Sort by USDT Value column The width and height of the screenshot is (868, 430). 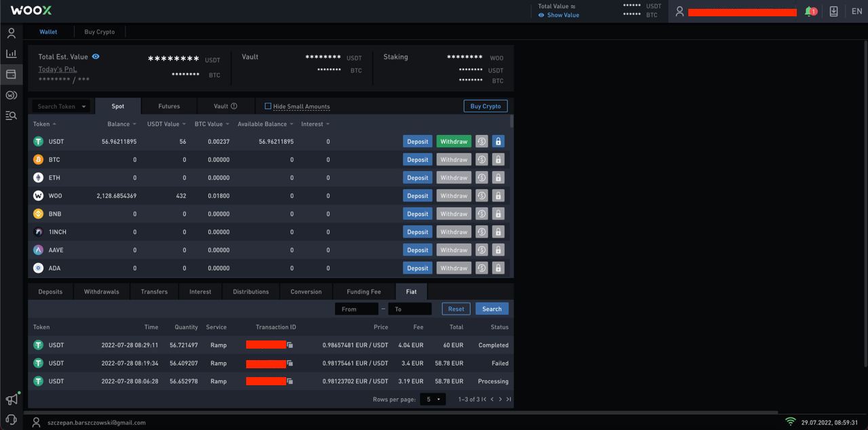click(x=166, y=124)
